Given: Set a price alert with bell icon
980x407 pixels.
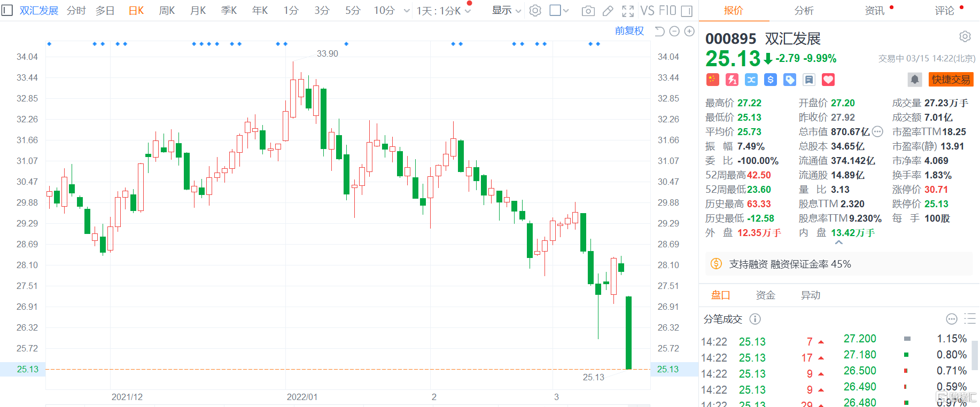Looking at the screenshot, I should click(915, 80).
